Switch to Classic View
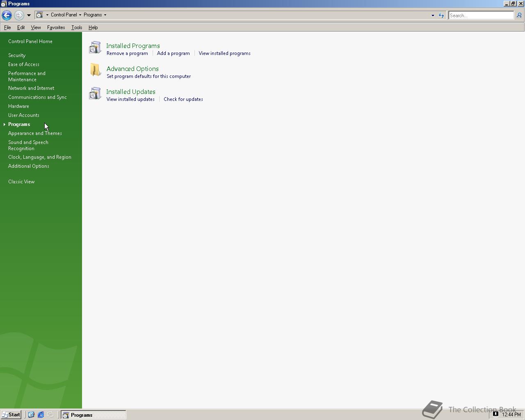Viewport: 525px width, 420px height. 21,182
